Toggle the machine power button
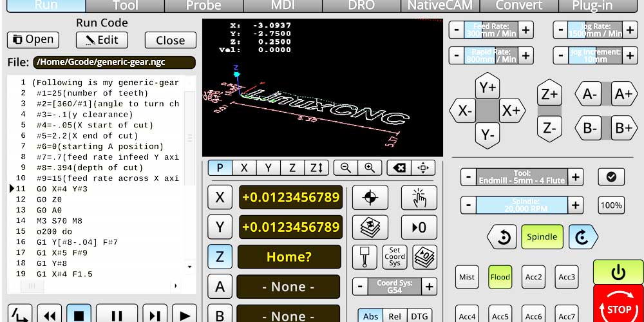Image resolution: width=644 pixels, height=322 pixels. (x=618, y=272)
